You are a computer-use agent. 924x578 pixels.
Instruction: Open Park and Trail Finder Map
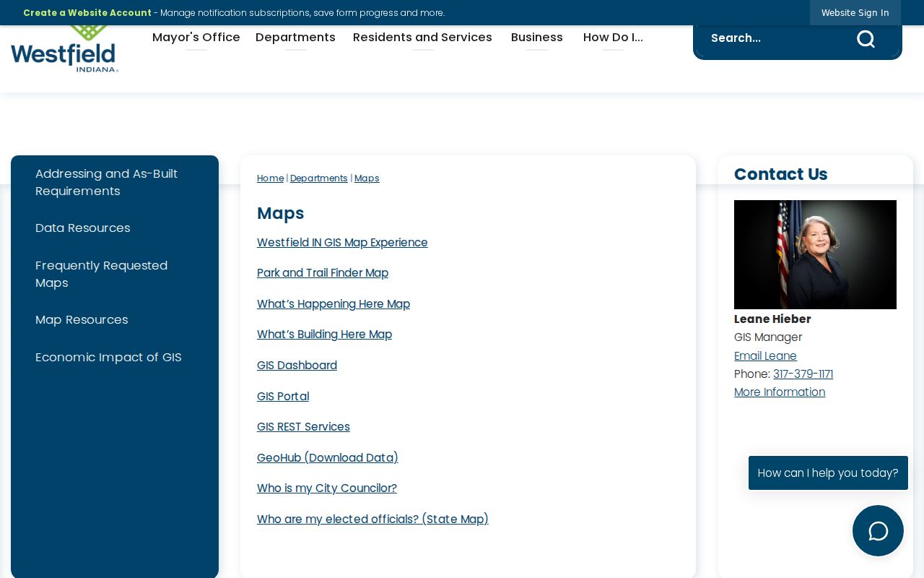(323, 273)
